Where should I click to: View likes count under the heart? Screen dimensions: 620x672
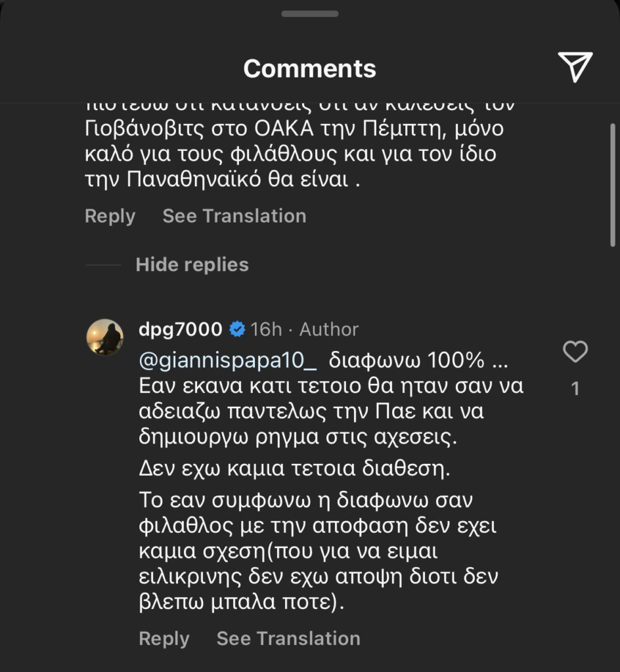pyautogui.click(x=575, y=389)
